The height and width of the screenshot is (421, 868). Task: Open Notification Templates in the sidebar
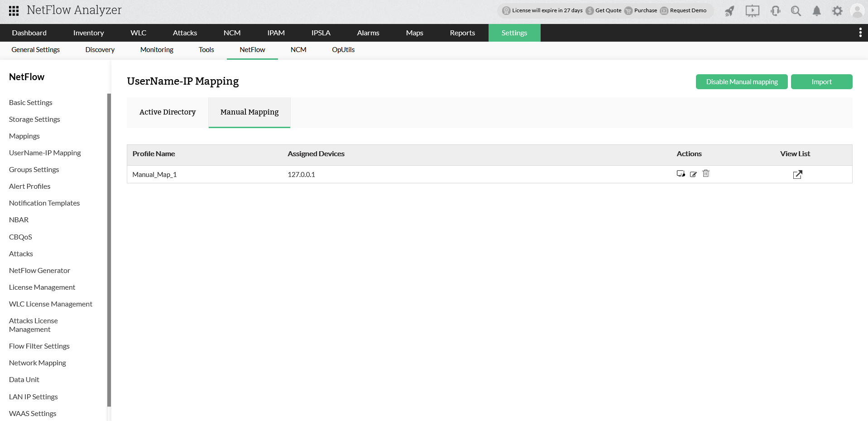pyautogui.click(x=44, y=203)
